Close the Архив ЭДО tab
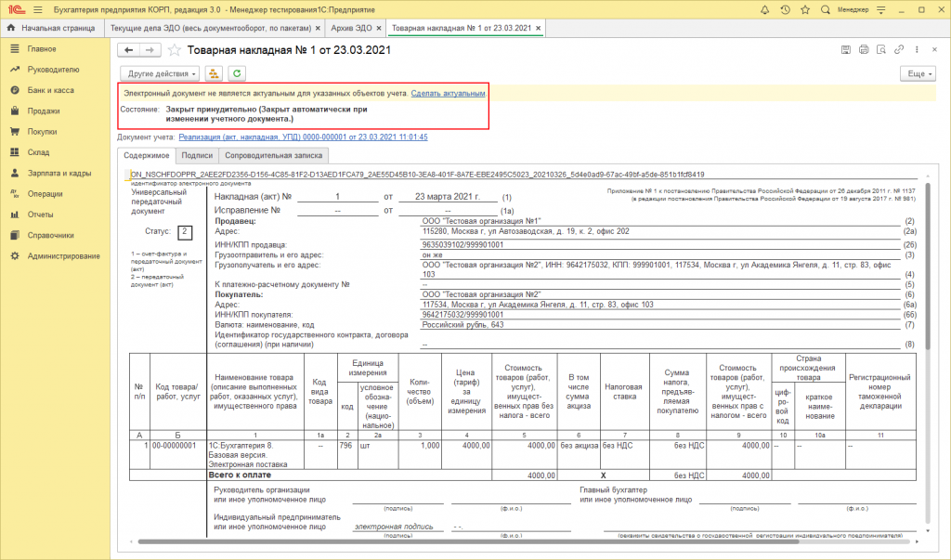The height and width of the screenshot is (560, 951). 379,28
